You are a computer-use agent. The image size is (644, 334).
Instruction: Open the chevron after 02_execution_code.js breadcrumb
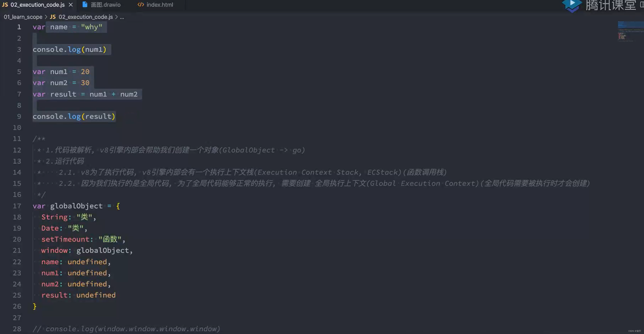click(x=117, y=17)
